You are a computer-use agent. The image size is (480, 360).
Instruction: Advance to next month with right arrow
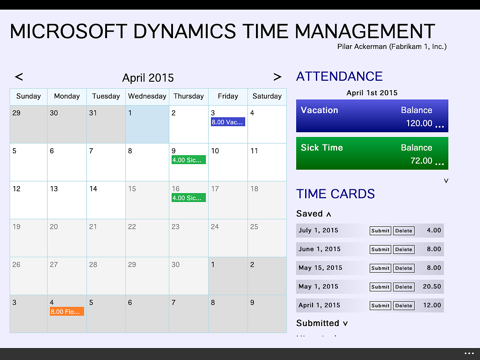277,77
